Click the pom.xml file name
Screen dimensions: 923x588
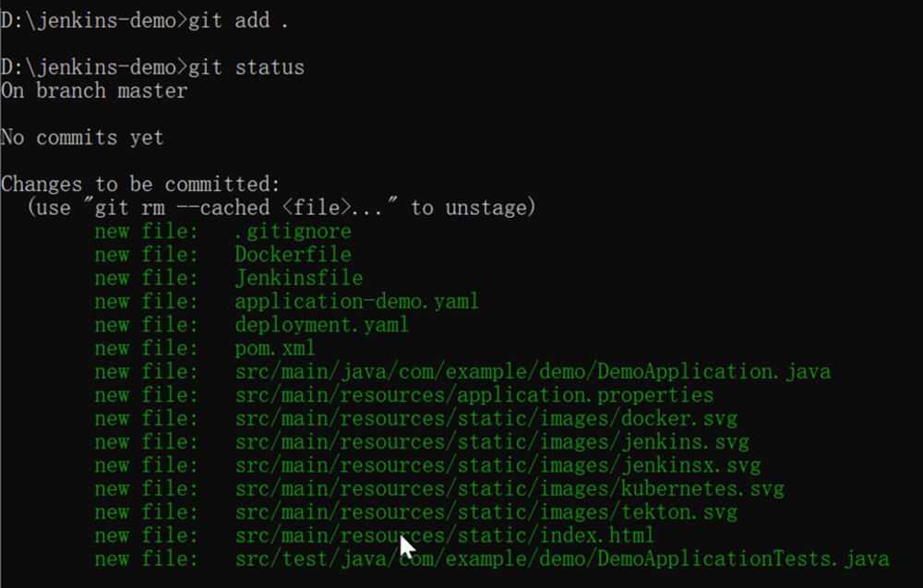[275, 348]
